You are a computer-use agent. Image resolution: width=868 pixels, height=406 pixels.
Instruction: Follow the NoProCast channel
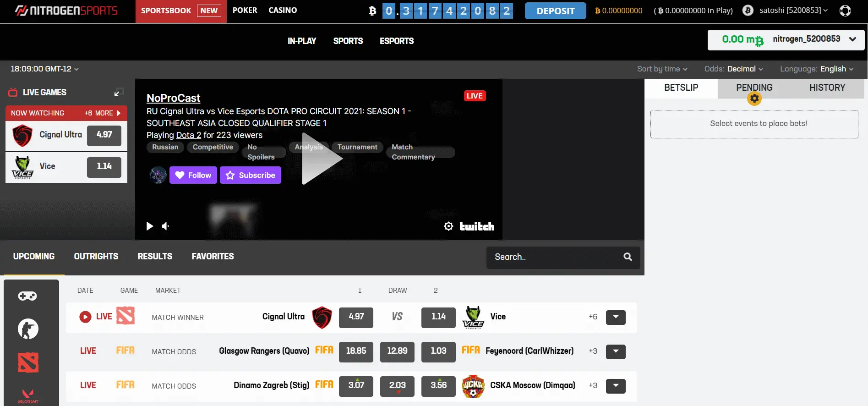193,175
